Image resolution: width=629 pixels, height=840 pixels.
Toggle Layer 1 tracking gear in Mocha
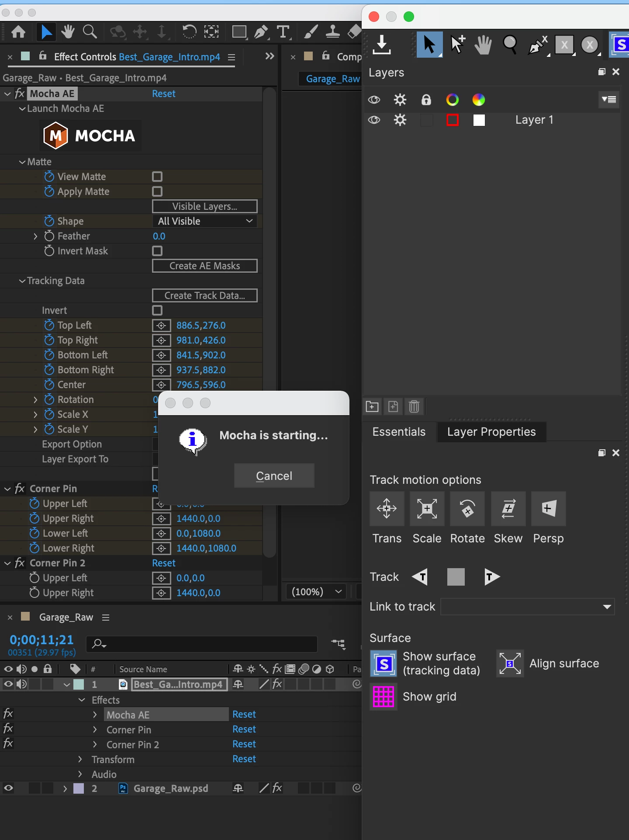pyautogui.click(x=400, y=120)
